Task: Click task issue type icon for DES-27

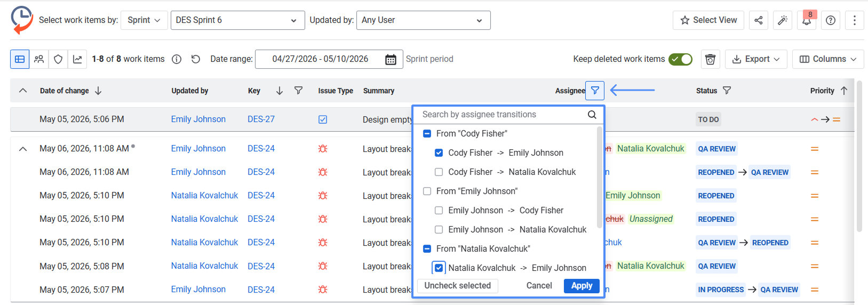Action: tap(323, 119)
